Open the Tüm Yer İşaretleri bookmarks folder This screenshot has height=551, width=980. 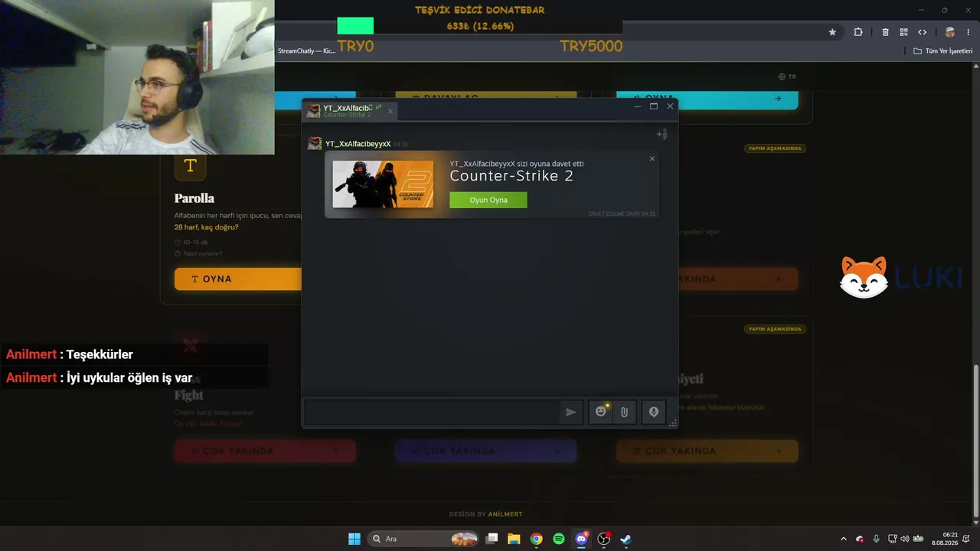(x=943, y=51)
